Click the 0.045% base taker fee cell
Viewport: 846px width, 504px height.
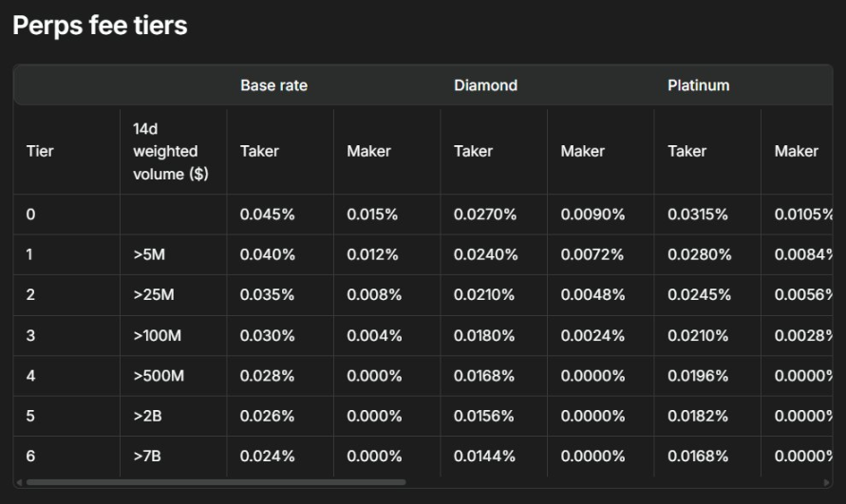click(267, 215)
